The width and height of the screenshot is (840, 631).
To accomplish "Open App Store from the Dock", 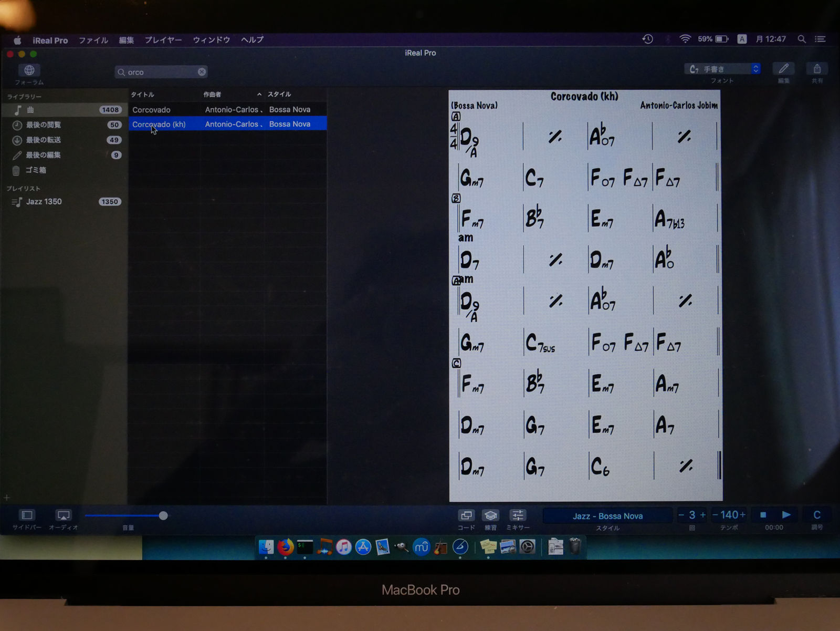I will [x=363, y=547].
